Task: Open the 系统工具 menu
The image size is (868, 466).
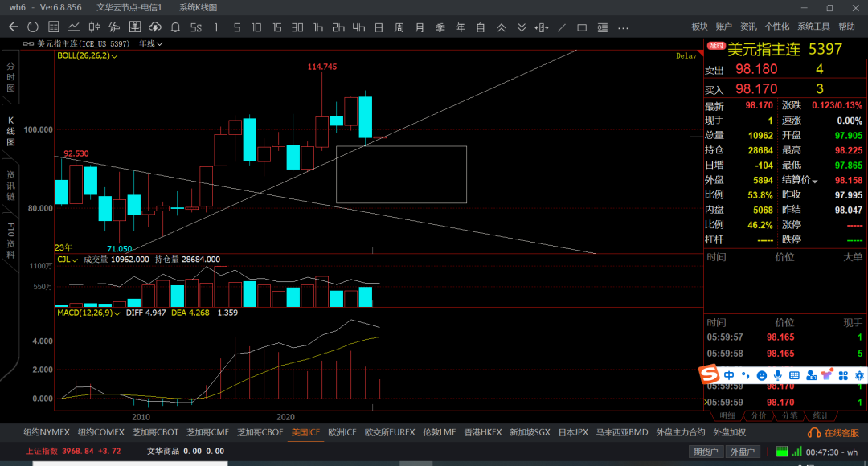Action: (x=813, y=27)
